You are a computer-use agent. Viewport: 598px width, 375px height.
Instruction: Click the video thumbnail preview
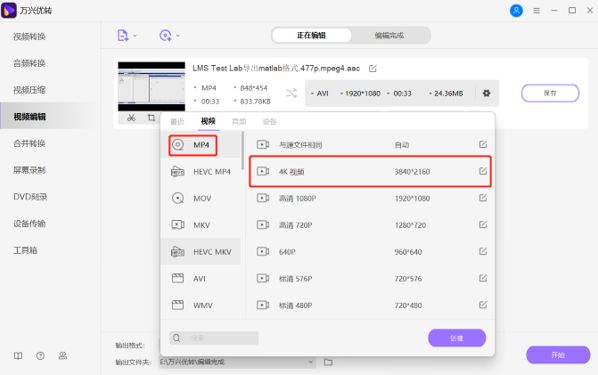151,87
